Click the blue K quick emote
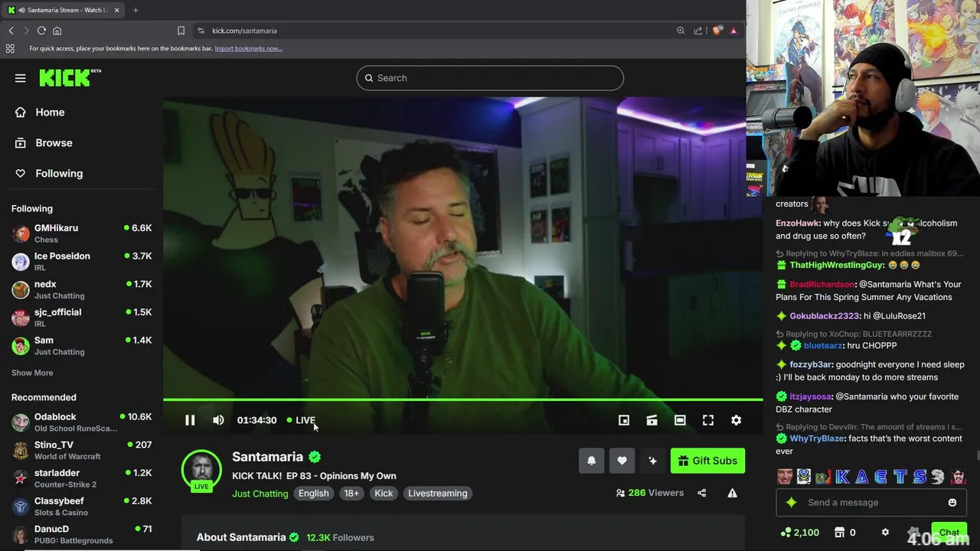 842,477
